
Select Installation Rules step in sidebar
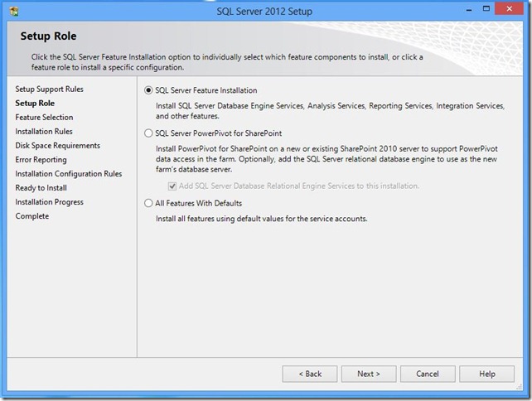pyautogui.click(x=44, y=131)
